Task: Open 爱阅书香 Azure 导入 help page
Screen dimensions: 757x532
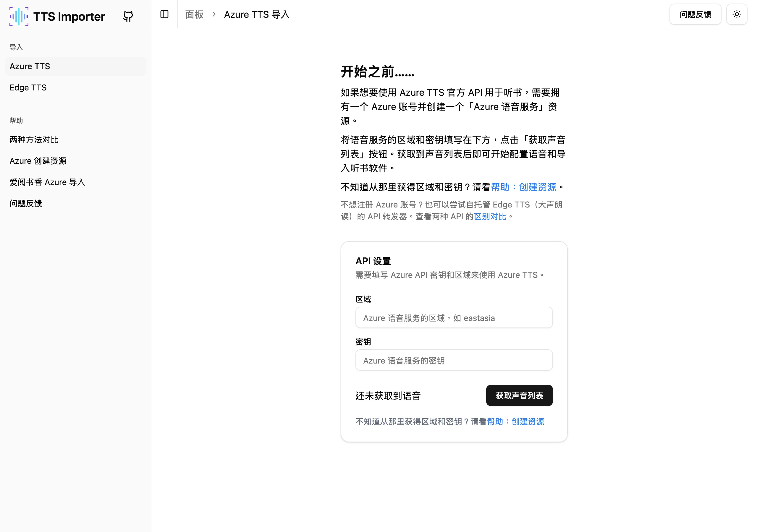Action: (75, 182)
